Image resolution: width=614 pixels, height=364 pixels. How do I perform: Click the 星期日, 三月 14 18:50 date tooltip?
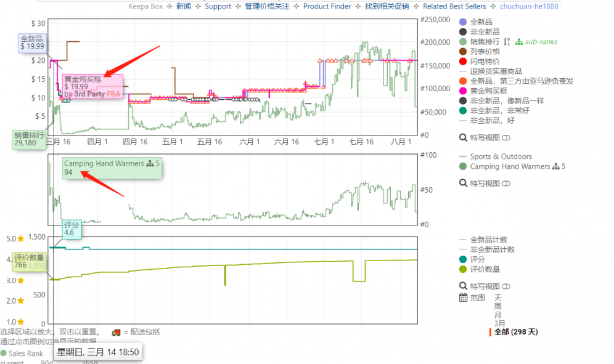tap(97, 352)
